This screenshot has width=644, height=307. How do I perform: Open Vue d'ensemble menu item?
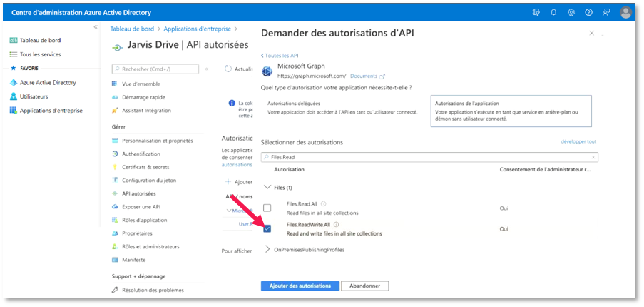point(141,84)
